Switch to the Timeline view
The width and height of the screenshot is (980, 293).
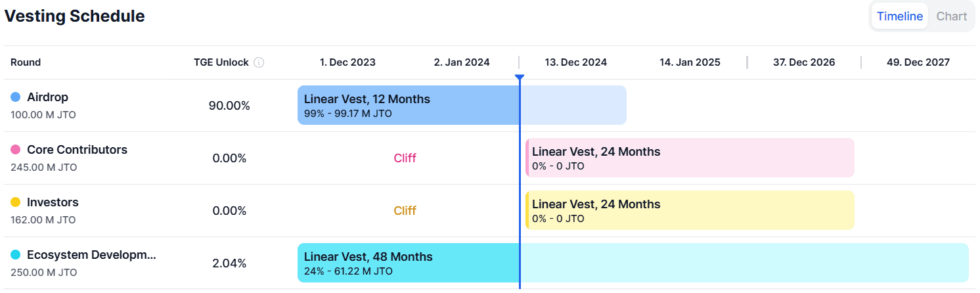pos(899,16)
